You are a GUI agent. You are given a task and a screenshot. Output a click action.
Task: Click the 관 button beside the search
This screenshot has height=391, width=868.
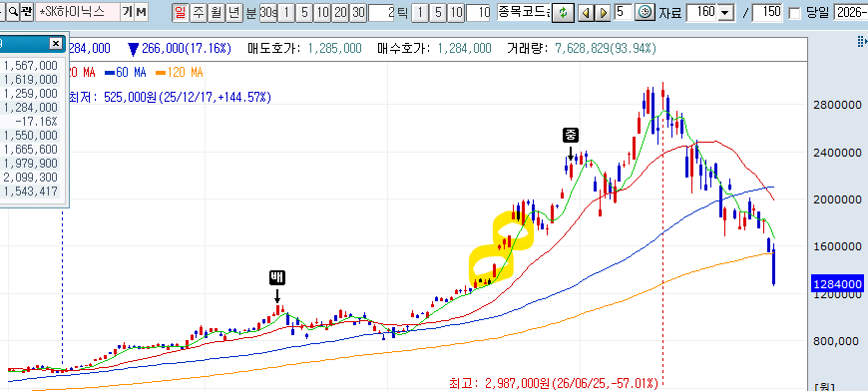coord(27,12)
